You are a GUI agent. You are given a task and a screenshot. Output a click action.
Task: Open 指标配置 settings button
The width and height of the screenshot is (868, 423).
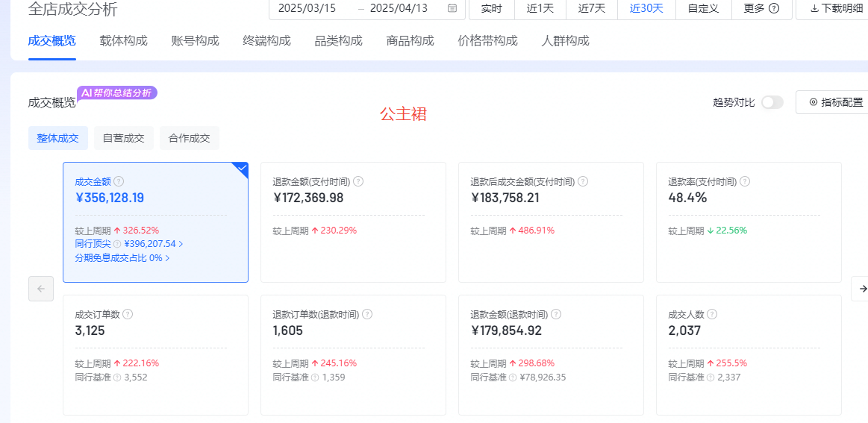(x=832, y=102)
